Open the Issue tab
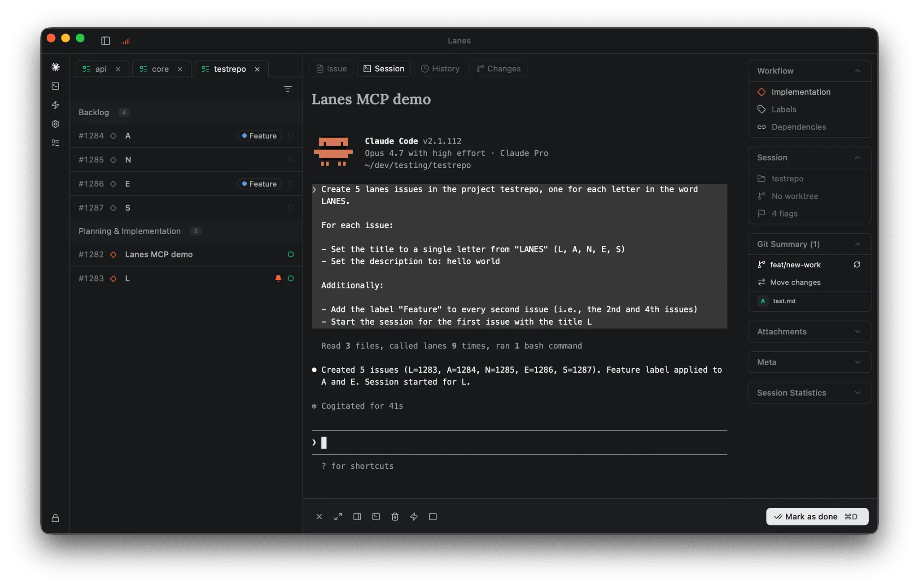 tap(332, 69)
